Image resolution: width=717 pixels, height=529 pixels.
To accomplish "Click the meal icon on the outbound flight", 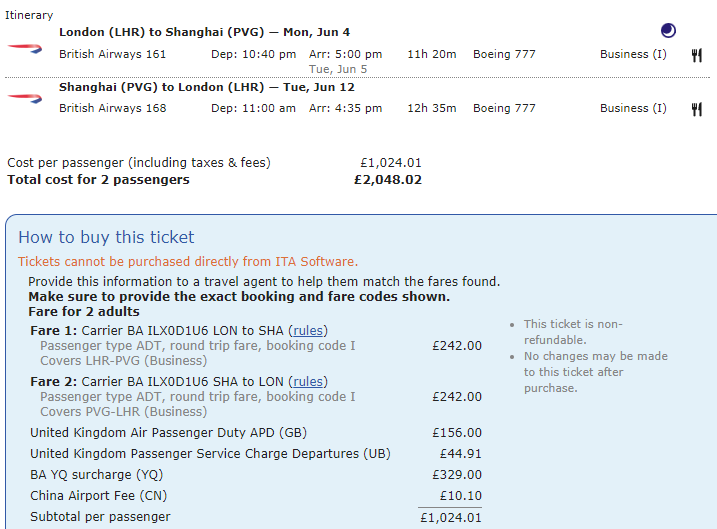I will click(x=696, y=55).
